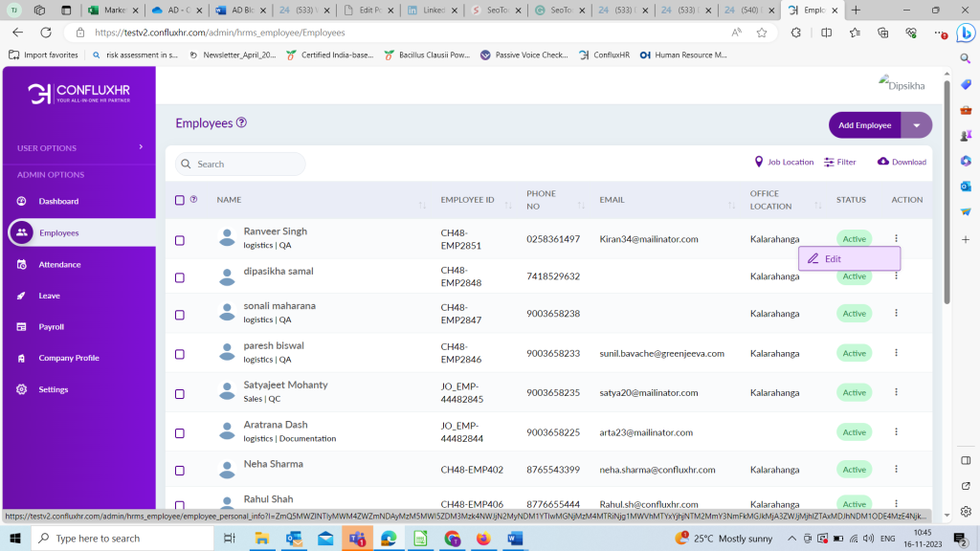Click the Download cloud icon
This screenshot has height=551, width=980.
coord(882,162)
